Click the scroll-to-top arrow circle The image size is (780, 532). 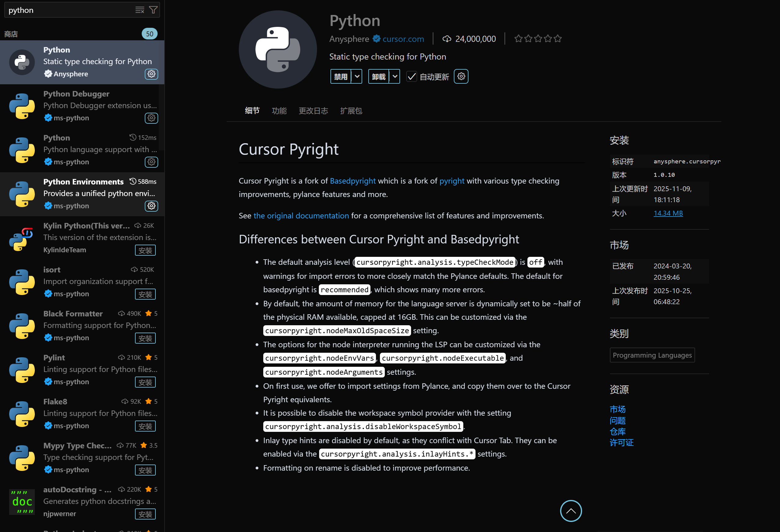tap(570, 511)
